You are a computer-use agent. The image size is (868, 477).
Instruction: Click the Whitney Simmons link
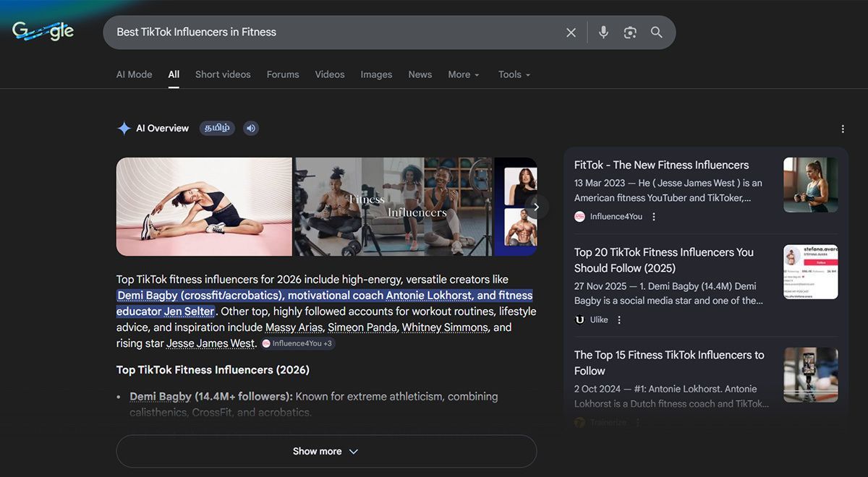pos(445,327)
